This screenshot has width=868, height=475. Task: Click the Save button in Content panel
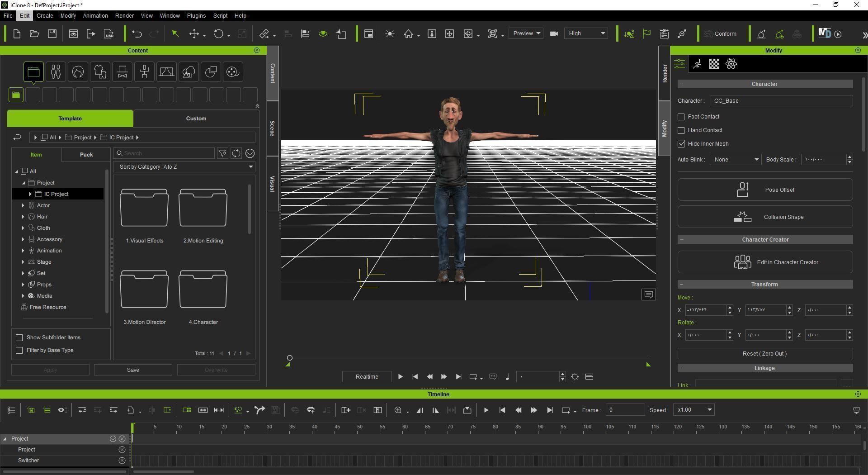coord(133,370)
